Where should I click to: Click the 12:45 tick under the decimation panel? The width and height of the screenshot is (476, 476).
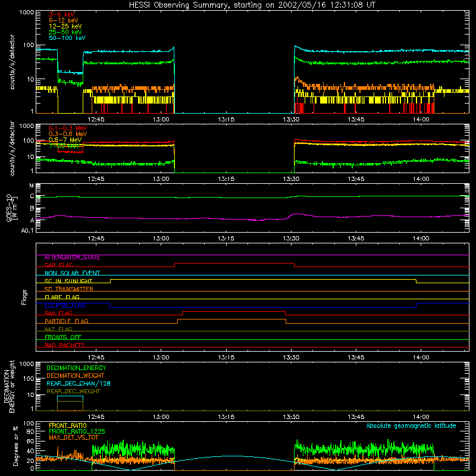(x=96, y=417)
